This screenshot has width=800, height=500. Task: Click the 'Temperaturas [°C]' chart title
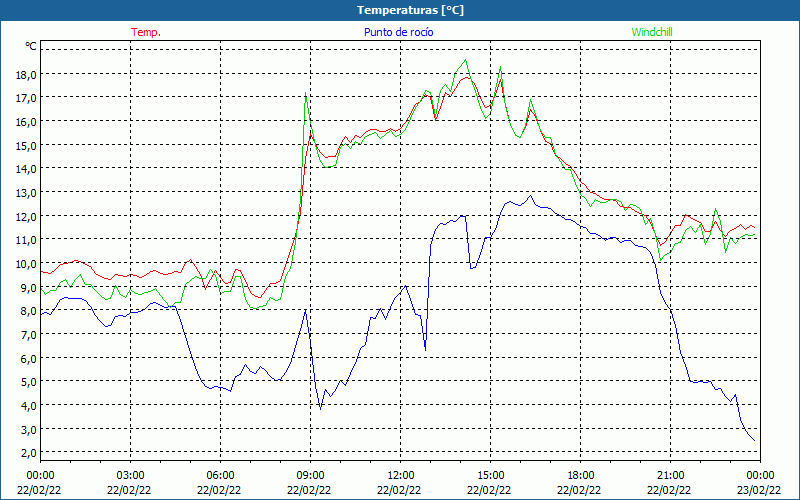[x=410, y=10]
